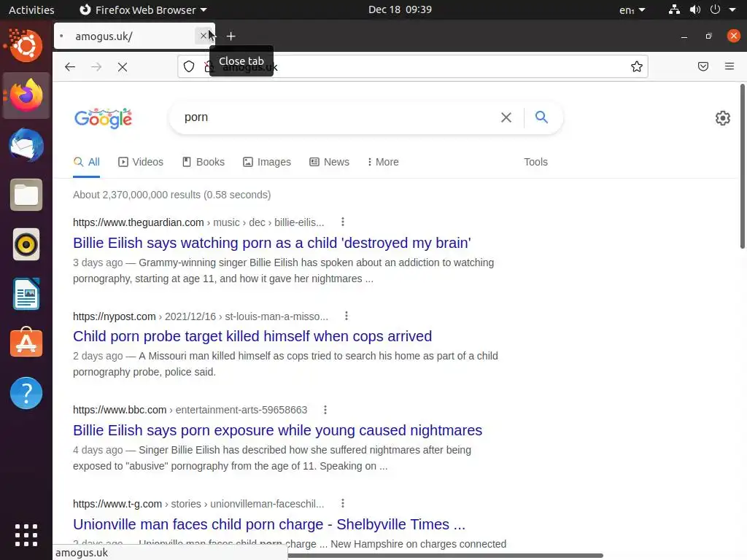Click the Google logo
The height and width of the screenshot is (560, 747).
tap(104, 118)
